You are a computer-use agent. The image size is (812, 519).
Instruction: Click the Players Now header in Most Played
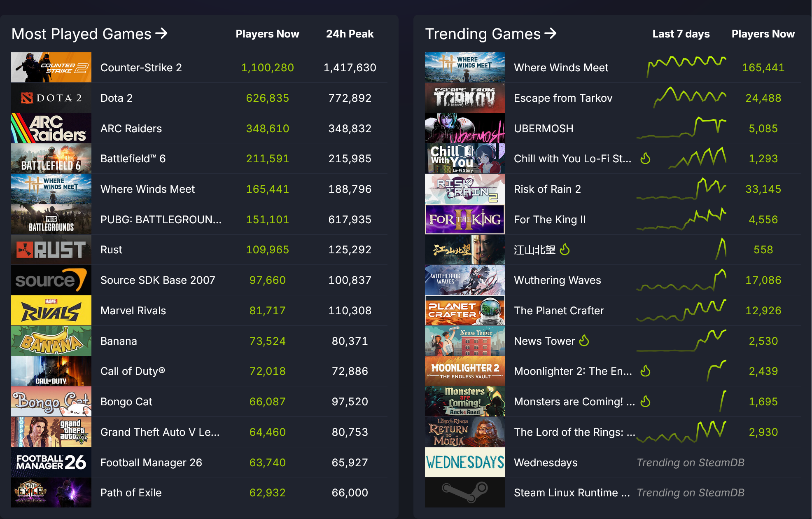pos(267,34)
